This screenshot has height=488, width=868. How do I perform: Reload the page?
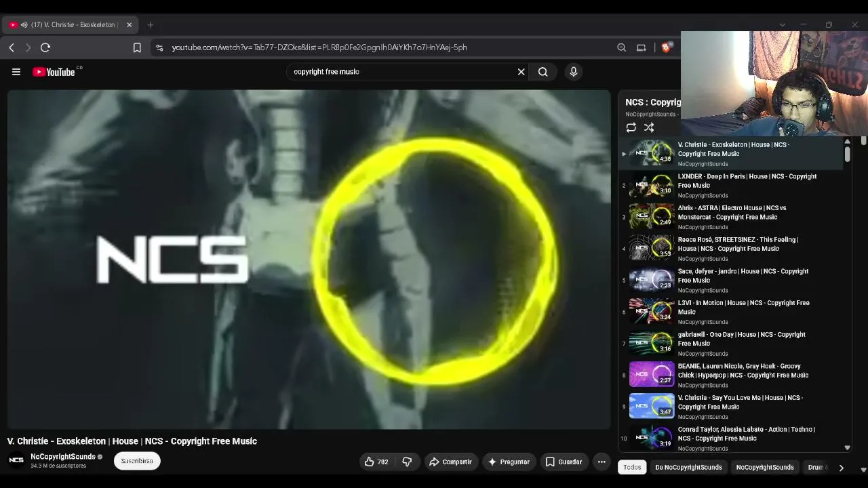point(45,47)
